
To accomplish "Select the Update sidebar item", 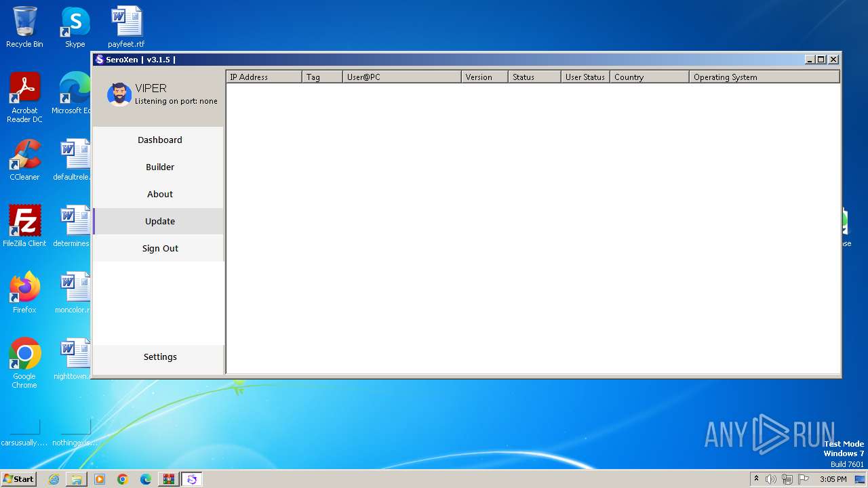I will click(159, 221).
